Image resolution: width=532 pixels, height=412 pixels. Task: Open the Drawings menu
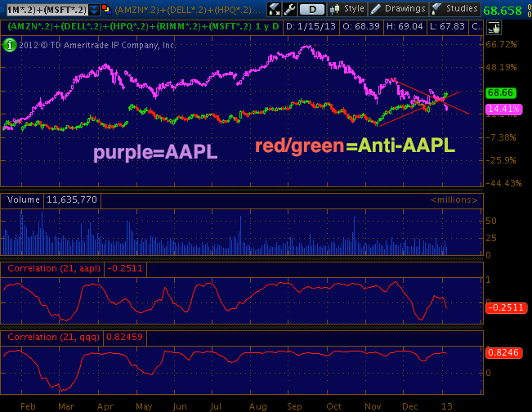pos(398,9)
